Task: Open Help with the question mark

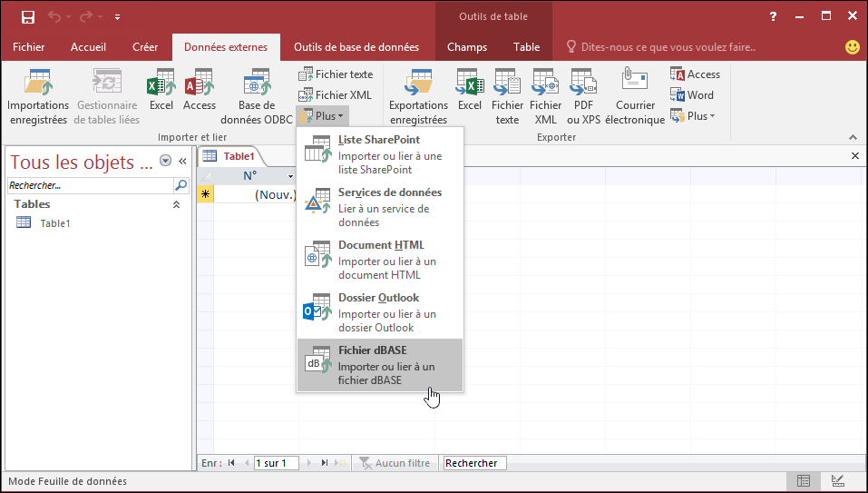Action: (x=774, y=16)
